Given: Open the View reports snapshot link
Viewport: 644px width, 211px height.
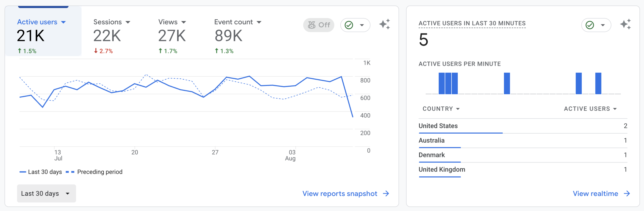Looking at the screenshot, I should pos(340,193).
